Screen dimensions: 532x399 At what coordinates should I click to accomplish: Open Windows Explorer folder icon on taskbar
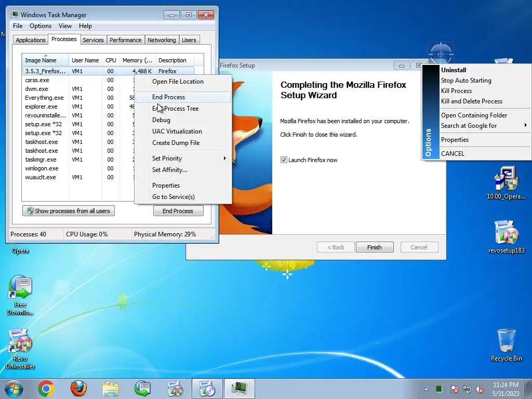[x=111, y=389]
